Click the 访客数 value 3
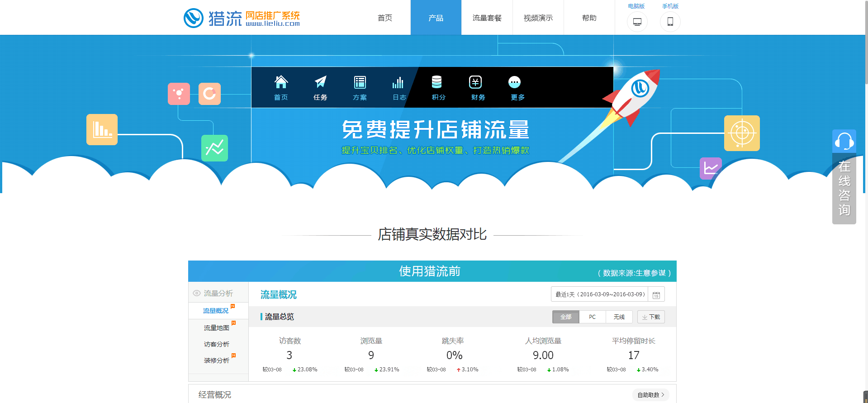 click(x=289, y=356)
